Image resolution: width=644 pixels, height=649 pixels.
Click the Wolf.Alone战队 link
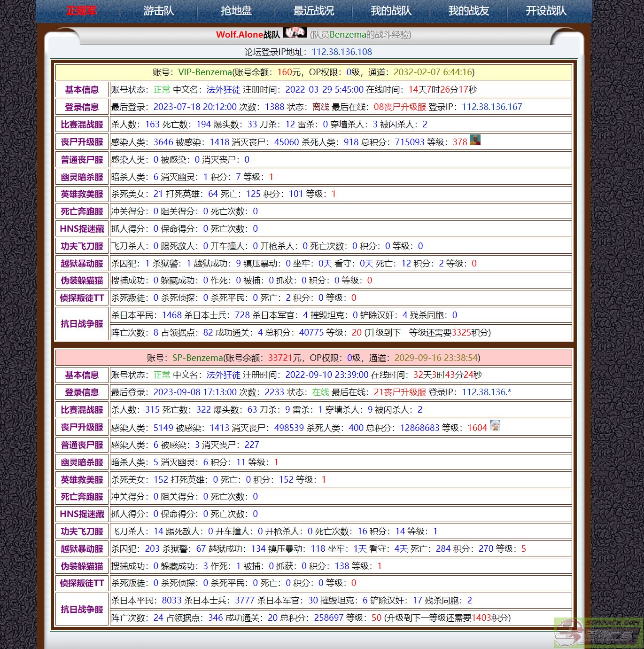pyautogui.click(x=248, y=34)
